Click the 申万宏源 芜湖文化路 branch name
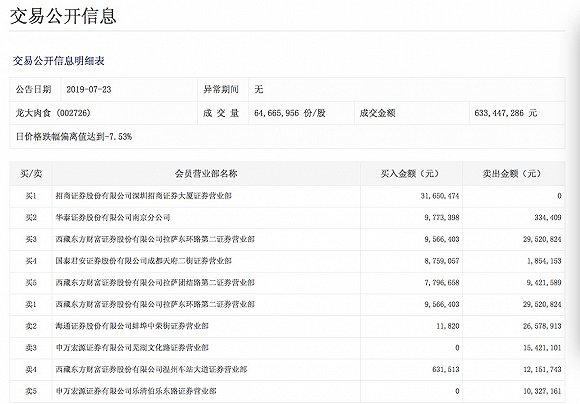 pos(132,348)
